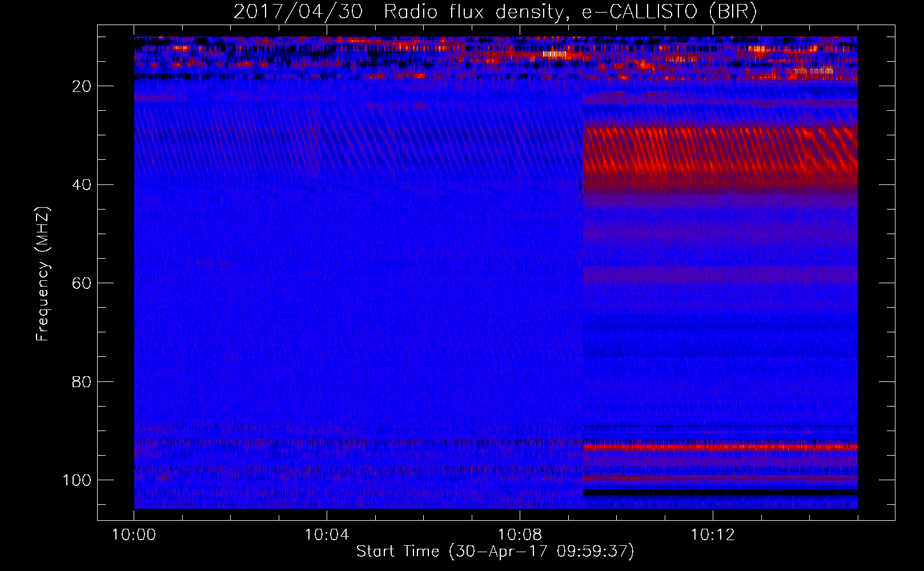The height and width of the screenshot is (571, 924).
Task: Click the '40' frequency tick label
Action: (x=82, y=185)
